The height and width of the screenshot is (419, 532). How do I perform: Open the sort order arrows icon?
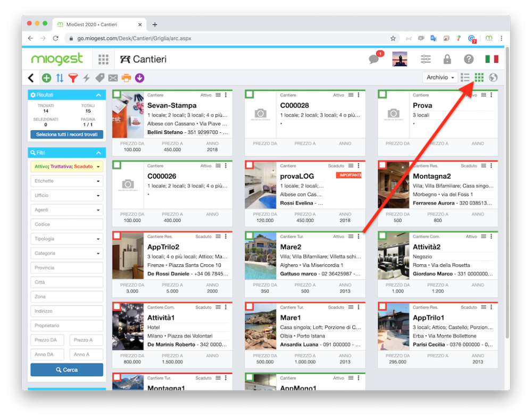(x=60, y=78)
